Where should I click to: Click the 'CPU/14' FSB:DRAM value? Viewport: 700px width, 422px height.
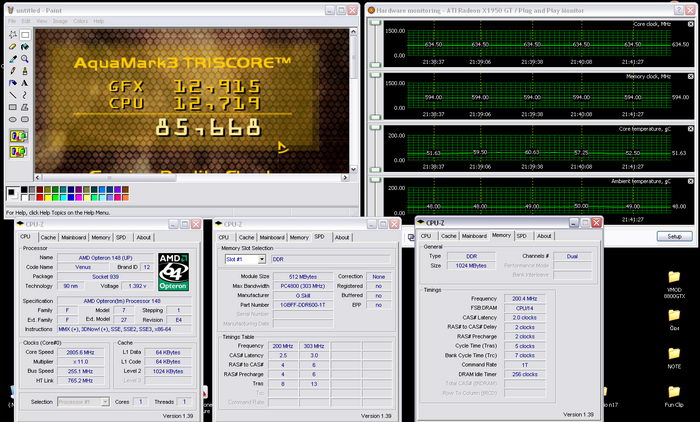click(525, 308)
